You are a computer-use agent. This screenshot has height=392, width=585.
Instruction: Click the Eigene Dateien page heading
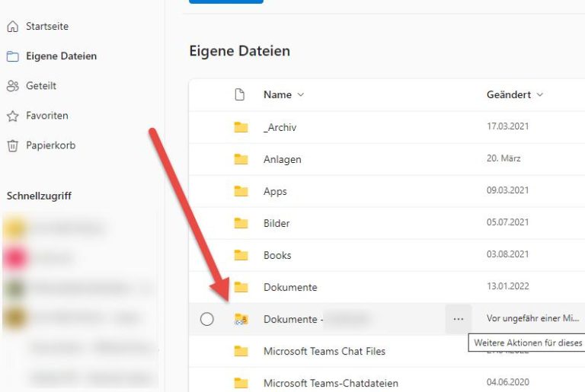pos(239,51)
